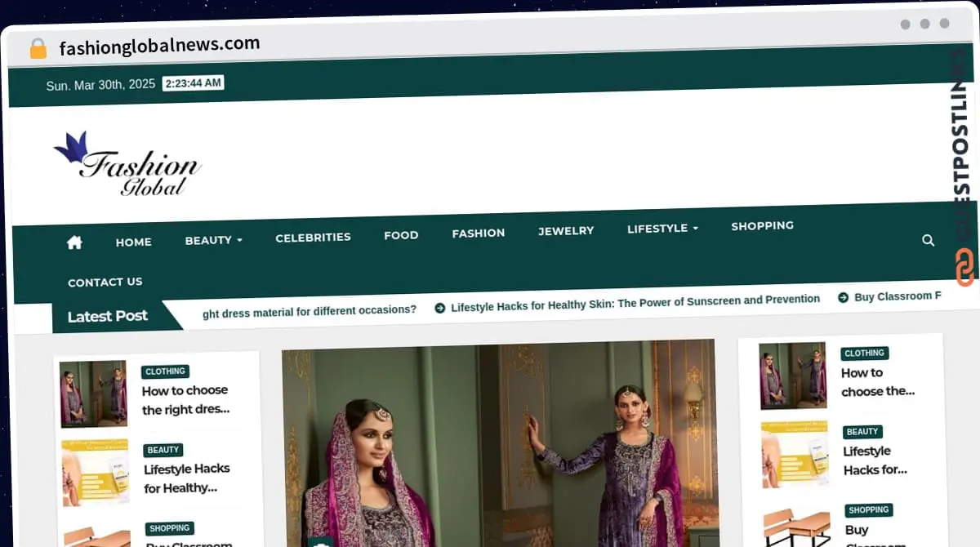The image size is (980, 547).
Task: Click Clothing tag in left sidebar
Action: (x=166, y=371)
